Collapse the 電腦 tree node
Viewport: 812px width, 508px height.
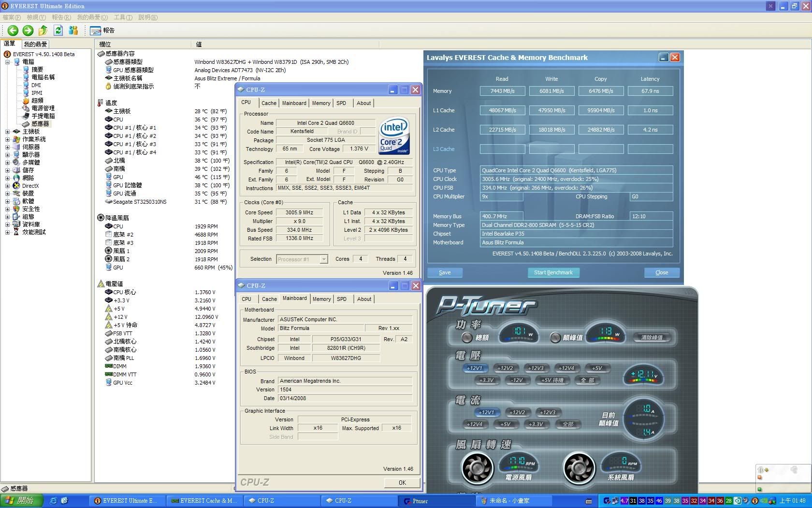tap(7, 62)
